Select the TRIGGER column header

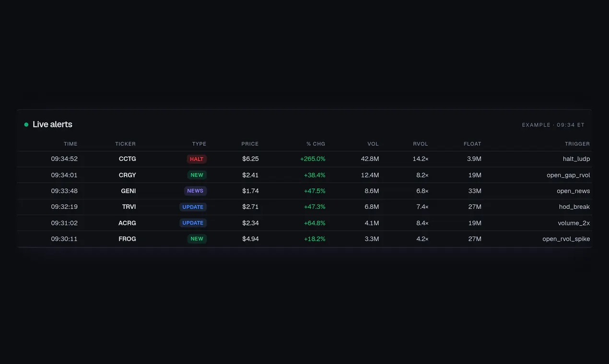[x=577, y=144]
